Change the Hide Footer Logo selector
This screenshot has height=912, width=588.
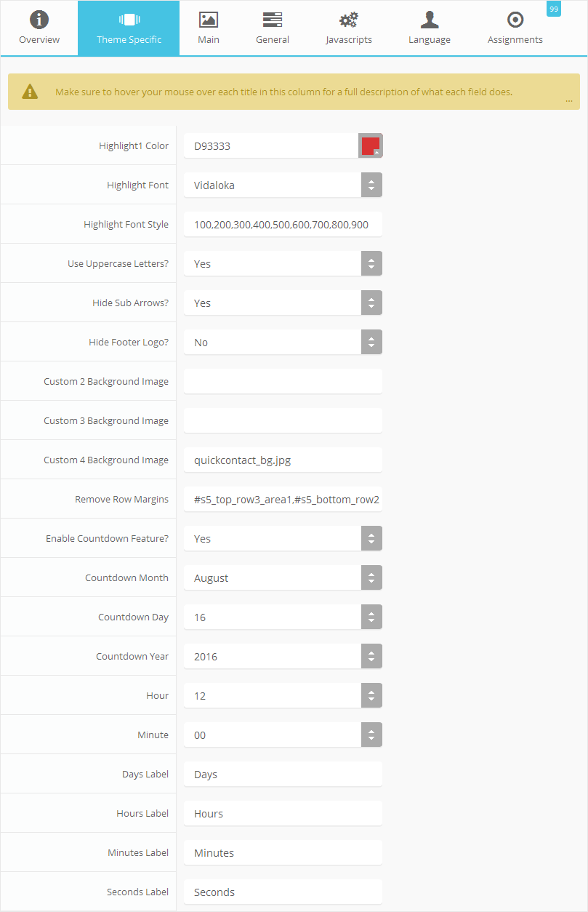click(x=283, y=342)
